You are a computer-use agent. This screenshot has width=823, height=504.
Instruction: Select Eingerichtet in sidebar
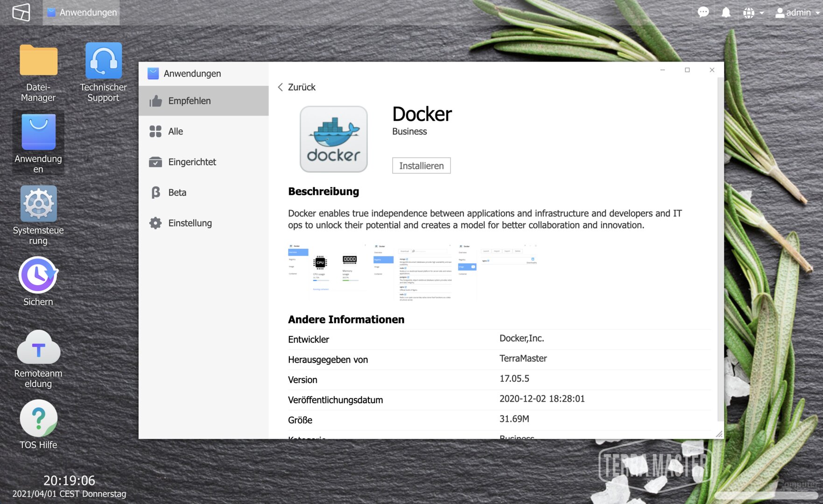204,162
